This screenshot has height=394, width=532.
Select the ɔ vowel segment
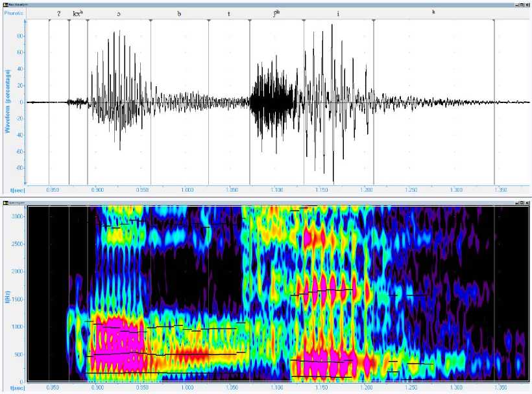point(119,13)
